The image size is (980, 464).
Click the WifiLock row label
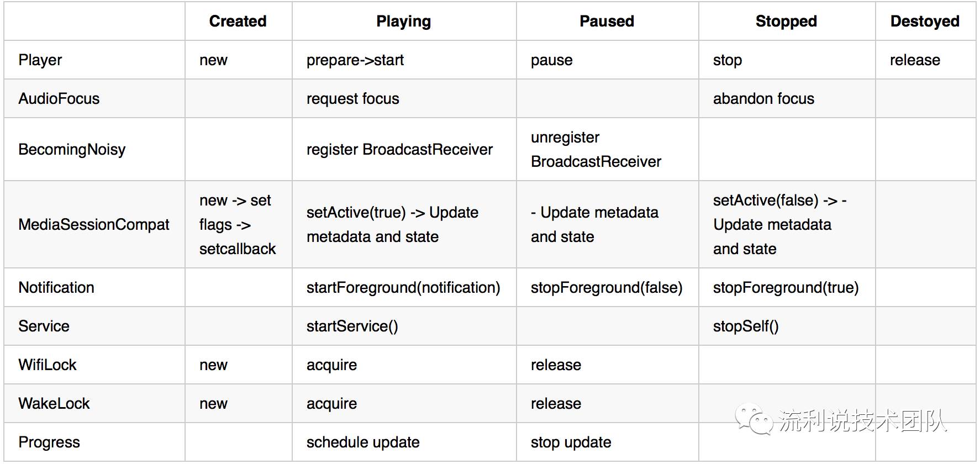[48, 365]
